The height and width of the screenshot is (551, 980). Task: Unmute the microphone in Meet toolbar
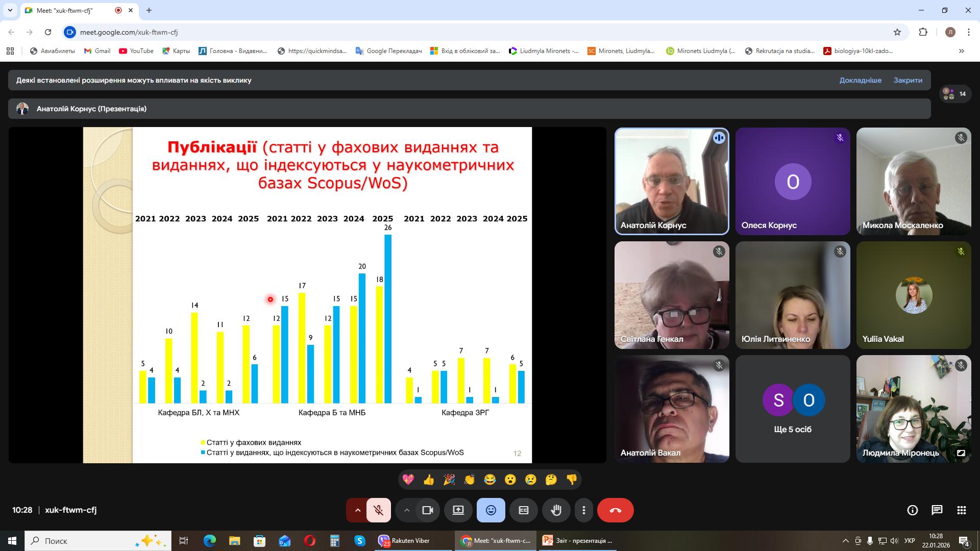point(378,510)
